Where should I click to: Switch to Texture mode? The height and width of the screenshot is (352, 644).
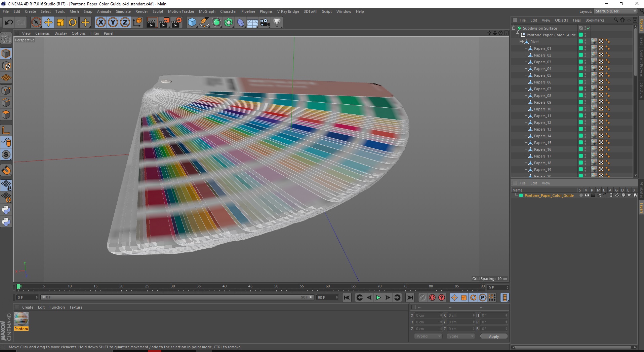pyautogui.click(x=6, y=66)
